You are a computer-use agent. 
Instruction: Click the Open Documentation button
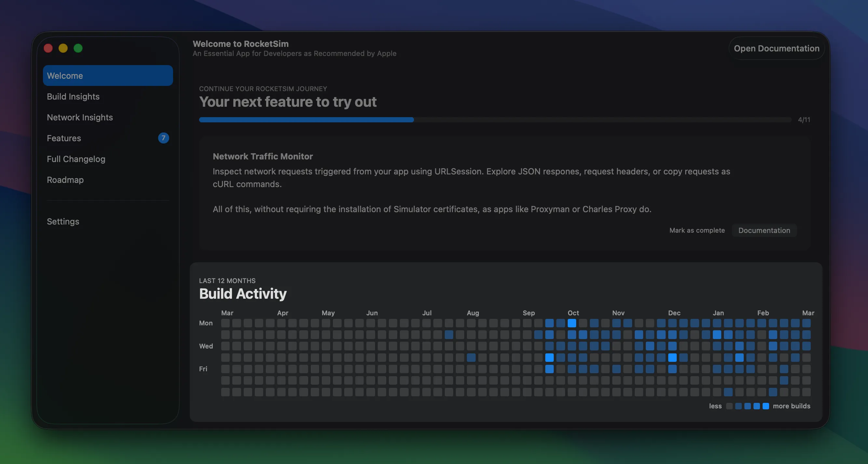(x=777, y=48)
